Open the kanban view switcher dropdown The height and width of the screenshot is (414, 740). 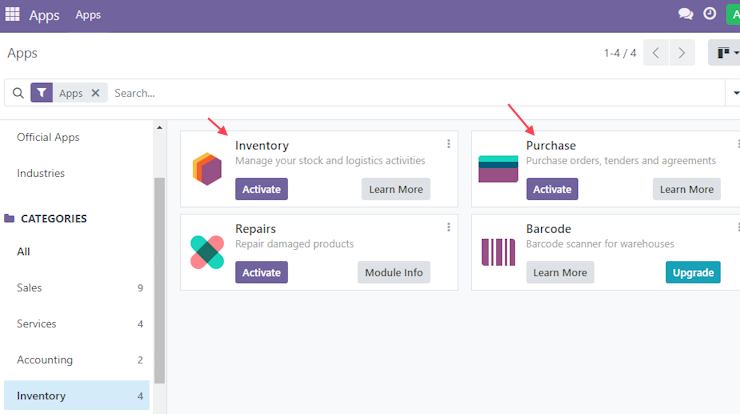coord(726,52)
